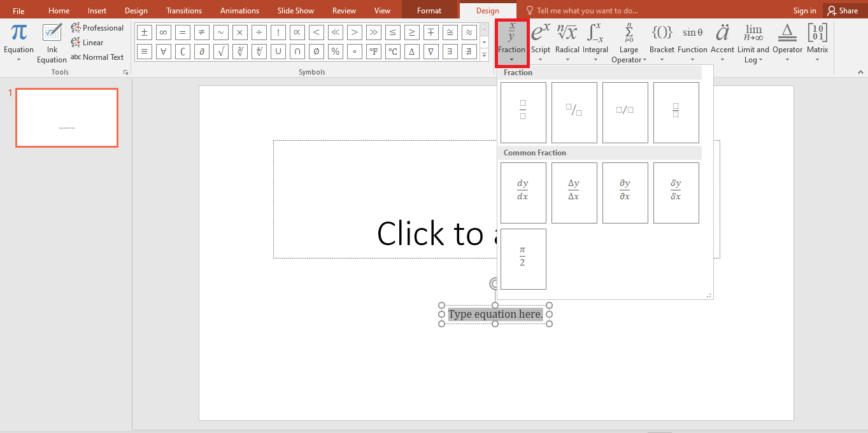Open the Large Operator gallery
This screenshot has width=868, height=433.
click(629, 38)
